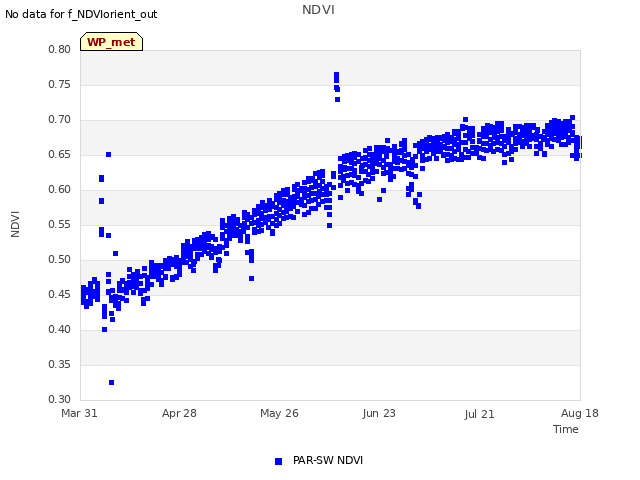Click the 0.75 y-axis tick label
The image size is (640, 480).
pyautogui.click(x=60, y=84)
